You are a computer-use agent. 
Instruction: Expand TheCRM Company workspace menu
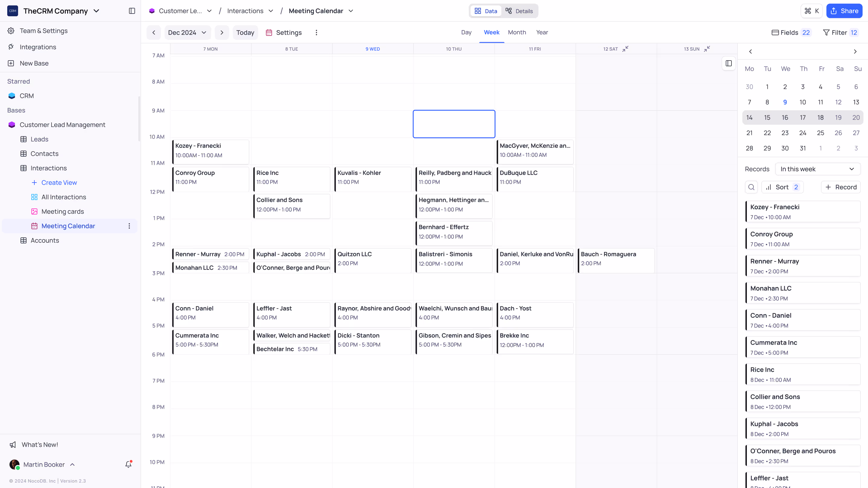click(96, 11)
